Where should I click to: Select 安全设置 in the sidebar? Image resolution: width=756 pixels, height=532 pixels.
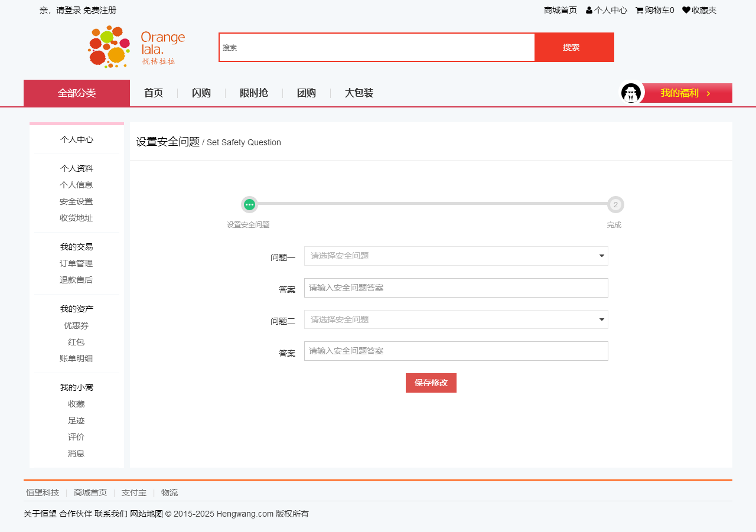(x=76, y=201)
